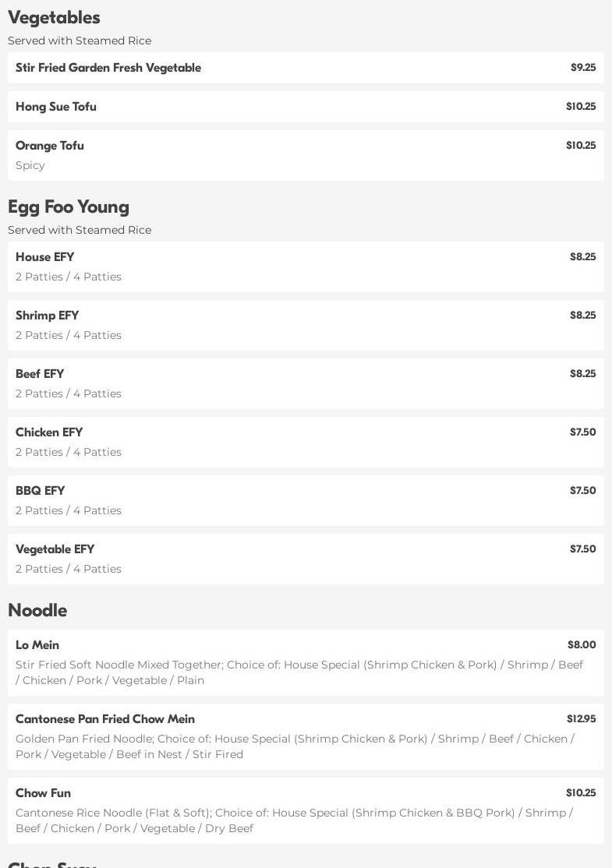Click the Chow Fun description text
Viewport: 612px width, 868px height.
tap(294, 820)
